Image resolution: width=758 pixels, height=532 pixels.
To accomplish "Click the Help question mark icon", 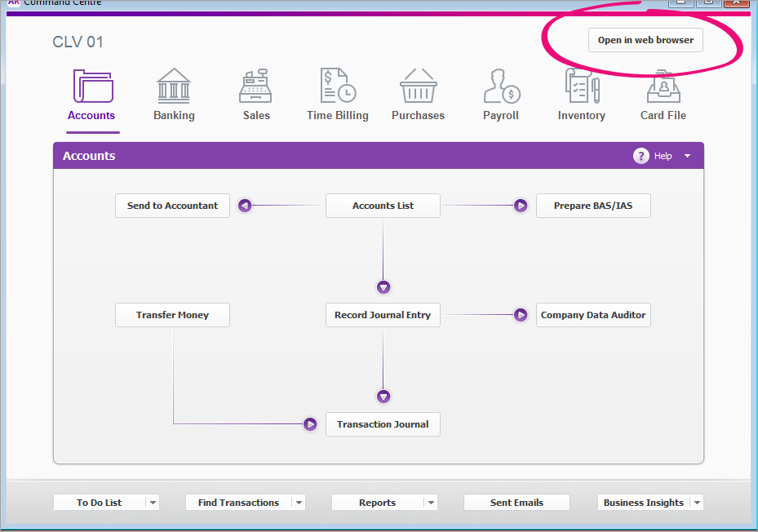I will 641,156.
